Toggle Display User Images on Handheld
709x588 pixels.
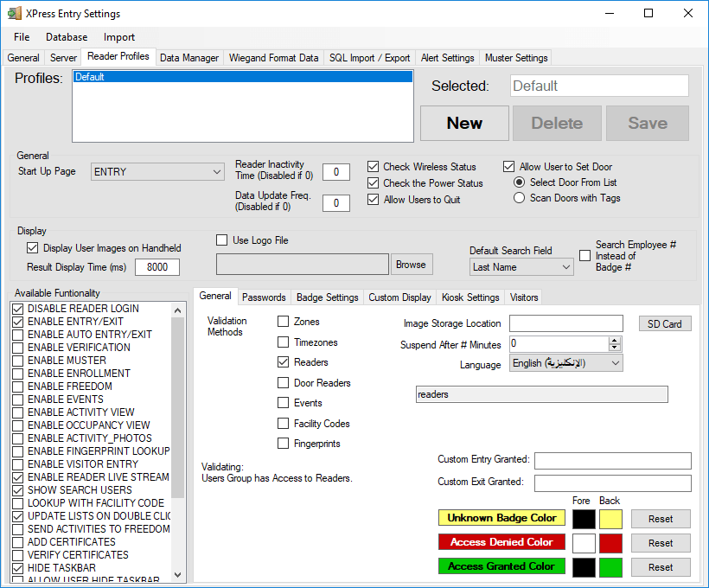coord(33,248)
